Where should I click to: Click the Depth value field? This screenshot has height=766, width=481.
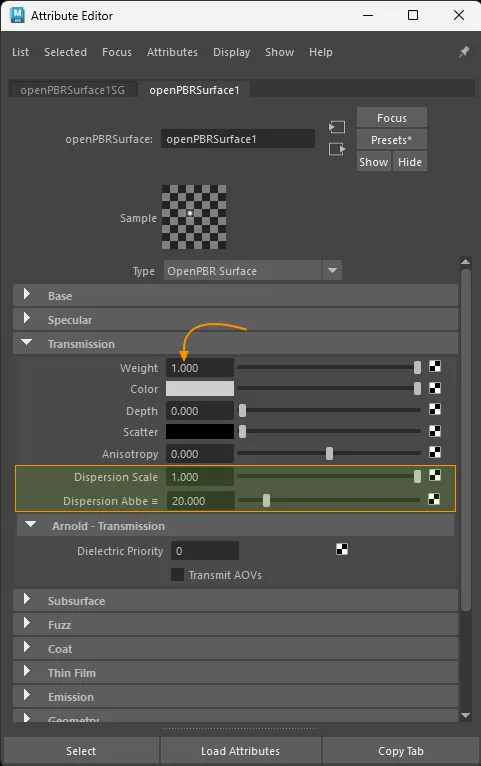(x=200, y=410)
